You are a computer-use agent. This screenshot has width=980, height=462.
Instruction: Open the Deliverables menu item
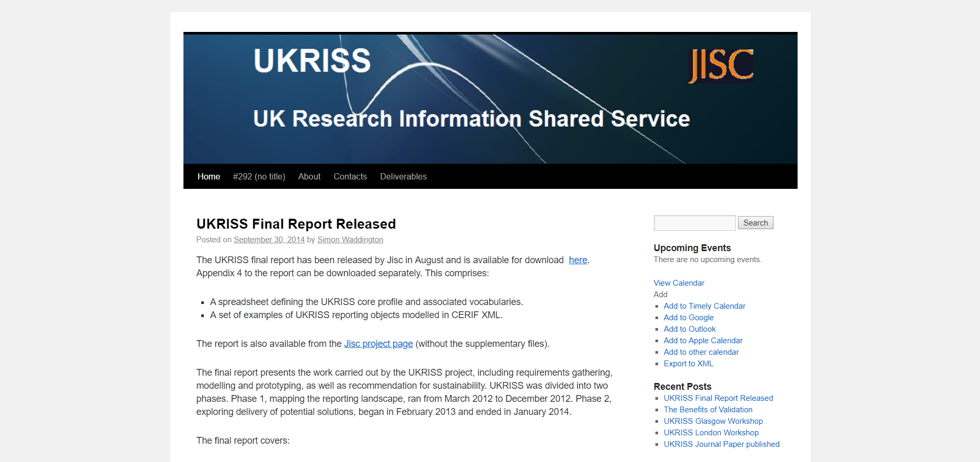(x=403, y=176)
